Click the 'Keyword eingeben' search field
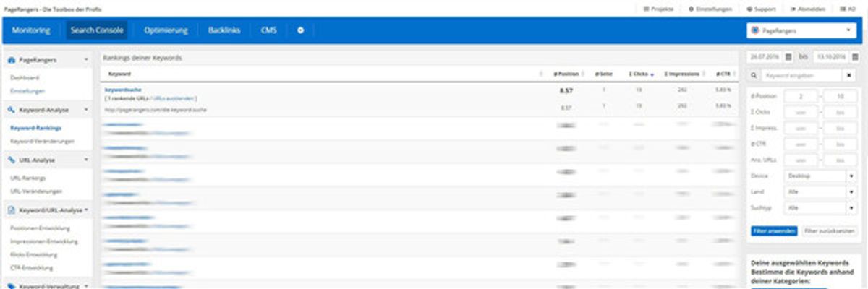868x289 pixels. (801, 75)
